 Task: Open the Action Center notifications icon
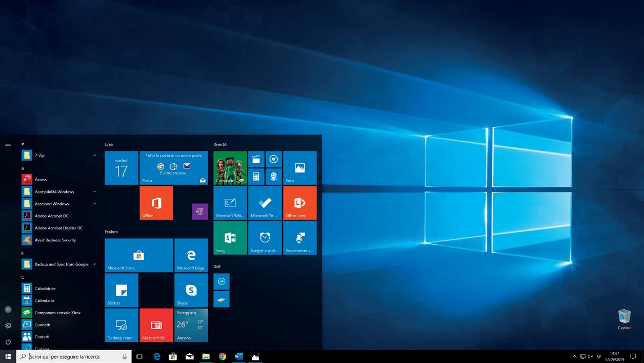634,356
